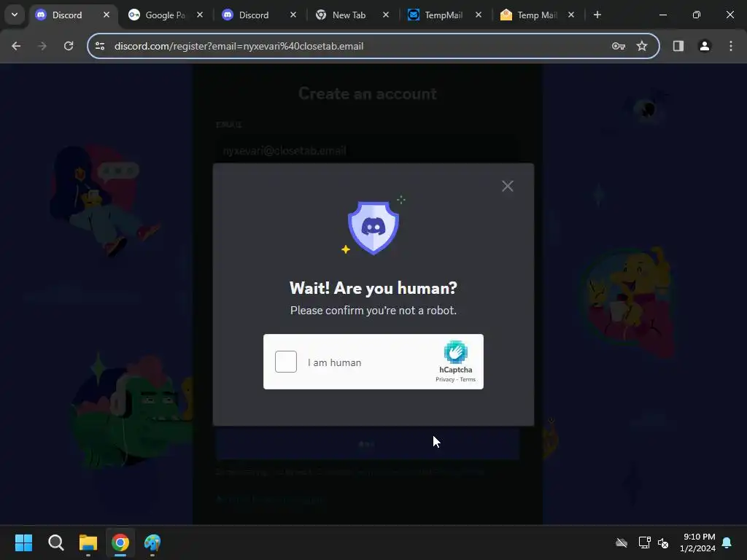The image size is (747, 560).
Task: Check the "I am human" hCaptcha checkbox
Action: tap(286, 362)
